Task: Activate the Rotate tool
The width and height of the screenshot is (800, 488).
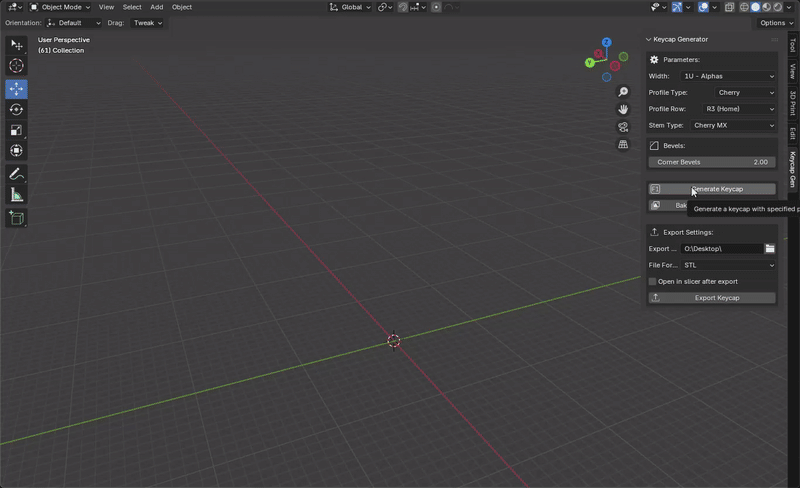Action: (17, 109)
